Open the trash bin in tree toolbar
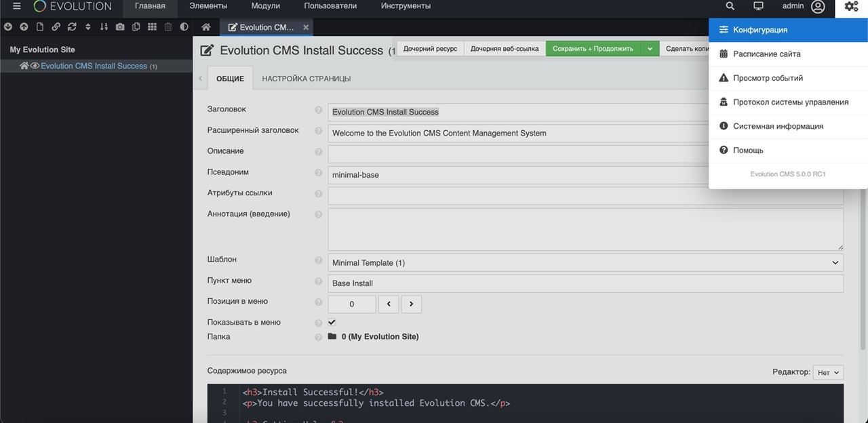Image resolution: width=868 pixels, height=423 pixels. pyautogui.click(x=168, y=27)
